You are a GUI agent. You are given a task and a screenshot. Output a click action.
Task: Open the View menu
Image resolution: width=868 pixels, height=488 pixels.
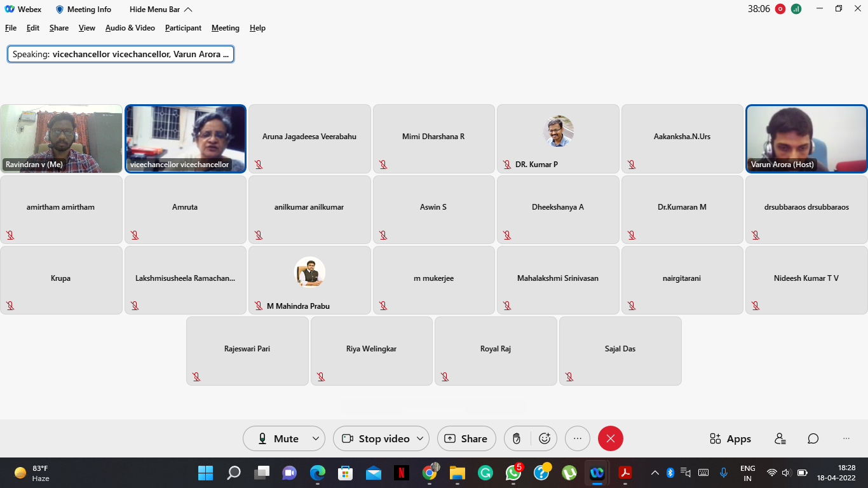coord(87,28)
